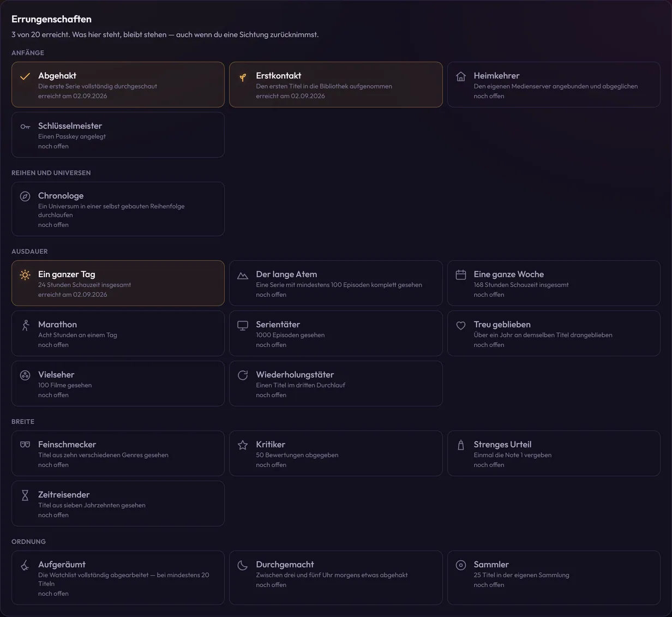This screenshot has width=672, height=617.
Task: Click the ANFÄNGE section label
Action: (28, 53)
